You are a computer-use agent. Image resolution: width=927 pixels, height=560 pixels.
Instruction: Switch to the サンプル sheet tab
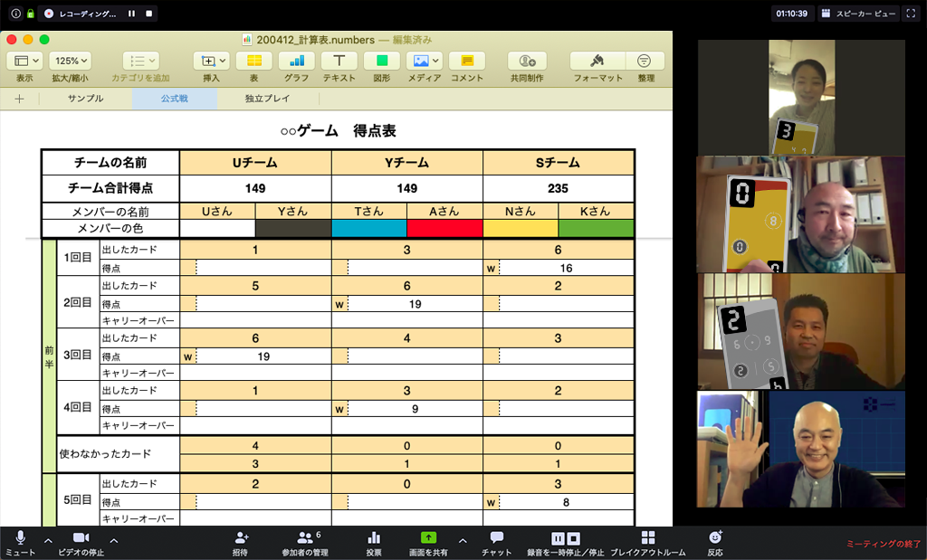(85, 99)
